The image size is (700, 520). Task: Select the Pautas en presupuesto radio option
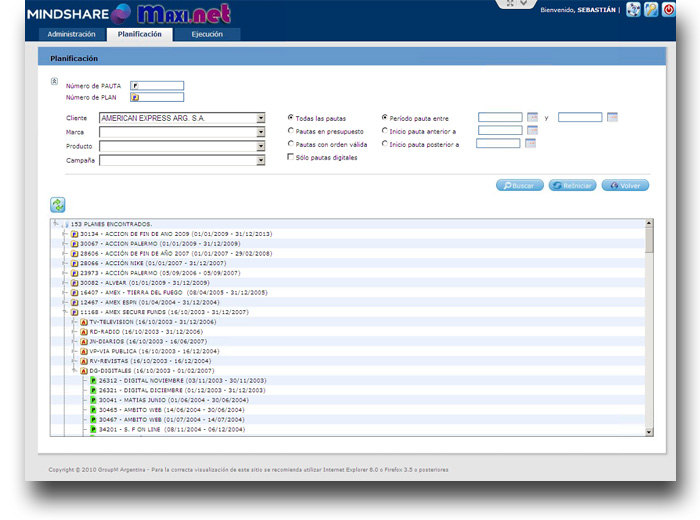click(x=291, y=130)
